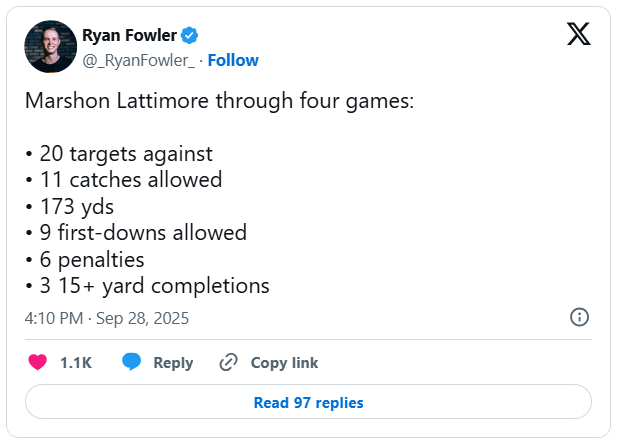
Task: Click the X logo icon
Action: tap(578, 35)
